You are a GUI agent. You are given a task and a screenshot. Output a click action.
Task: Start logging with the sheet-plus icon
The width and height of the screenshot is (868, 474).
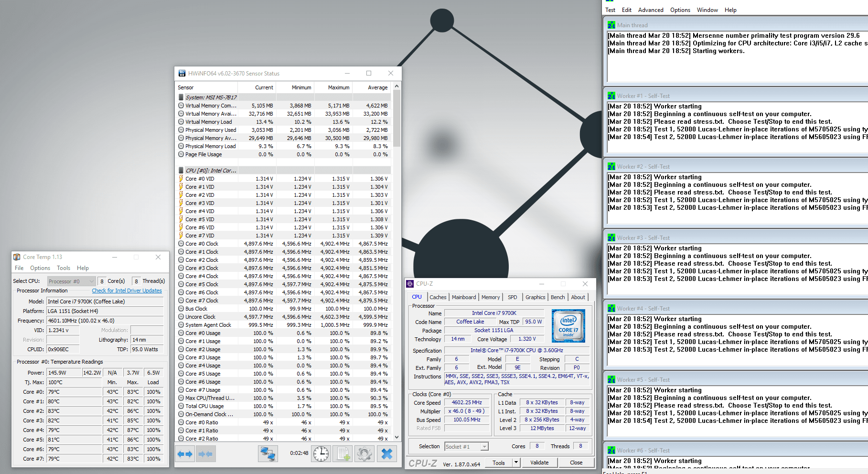[x=343, y=453]
